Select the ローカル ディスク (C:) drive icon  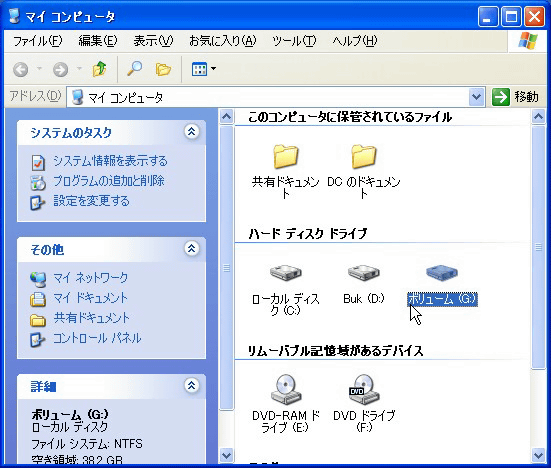click(286, 273)
